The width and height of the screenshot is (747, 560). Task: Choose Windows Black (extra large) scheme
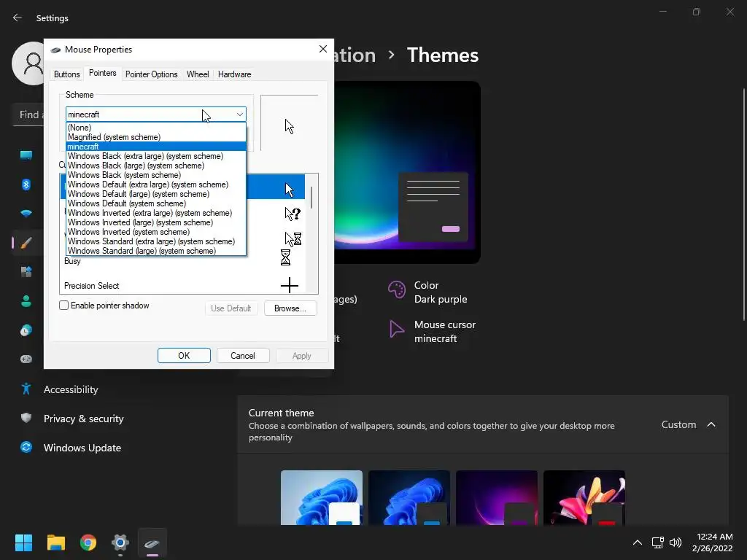tap(156, 156)
